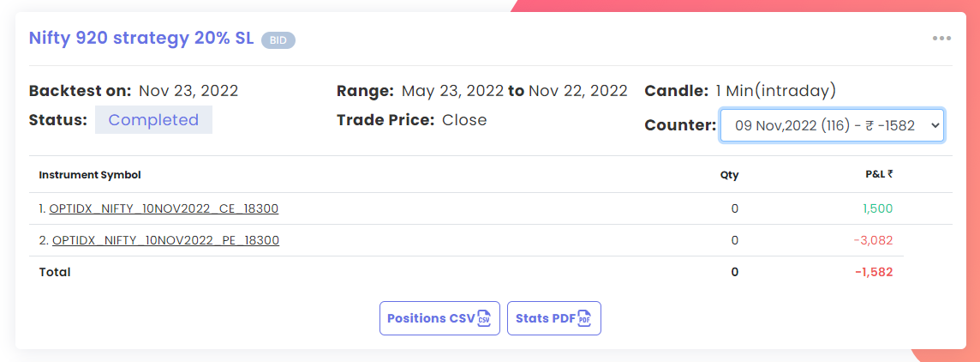Open the NIFTY 10NOV2022 PE 18300 instrument

[165, 240]
